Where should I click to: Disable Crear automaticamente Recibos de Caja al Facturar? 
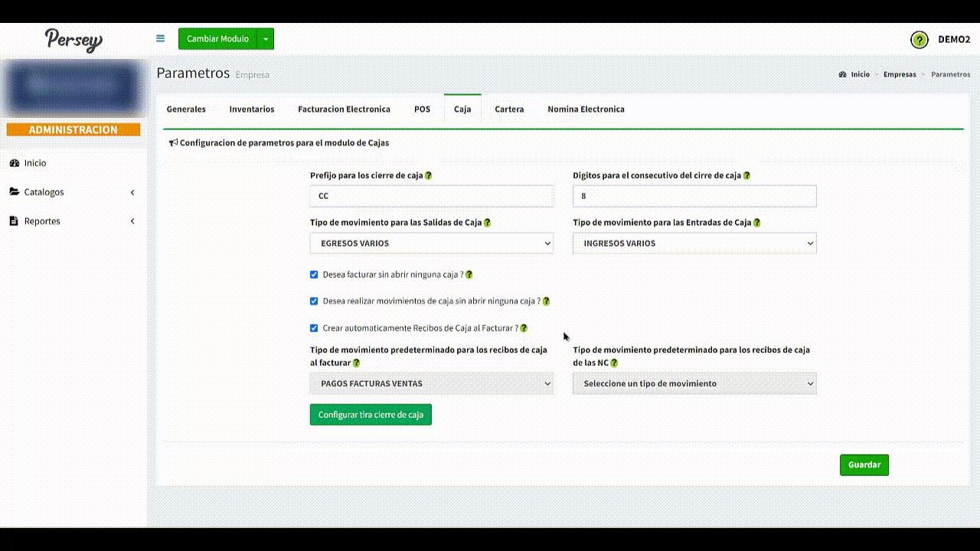[x=314, y=328]
